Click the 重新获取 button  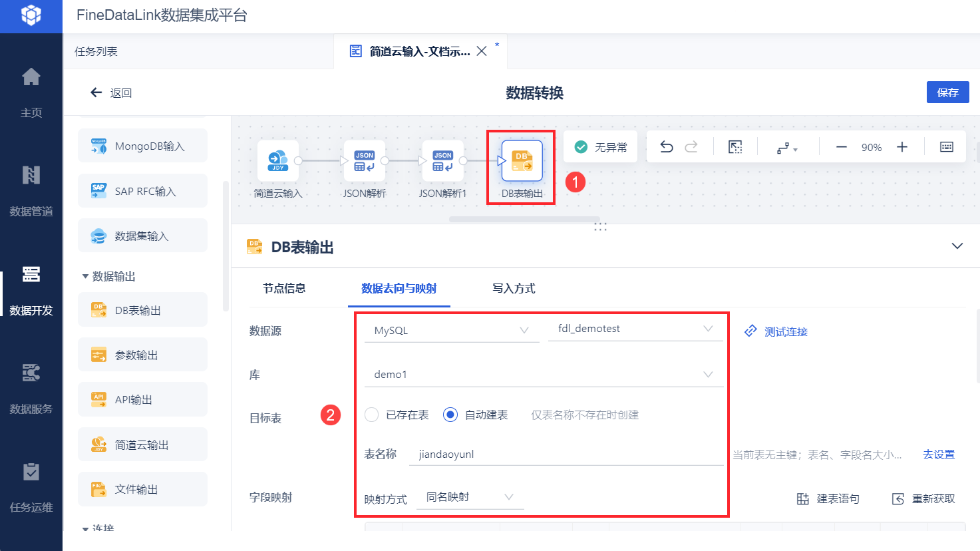923,498
